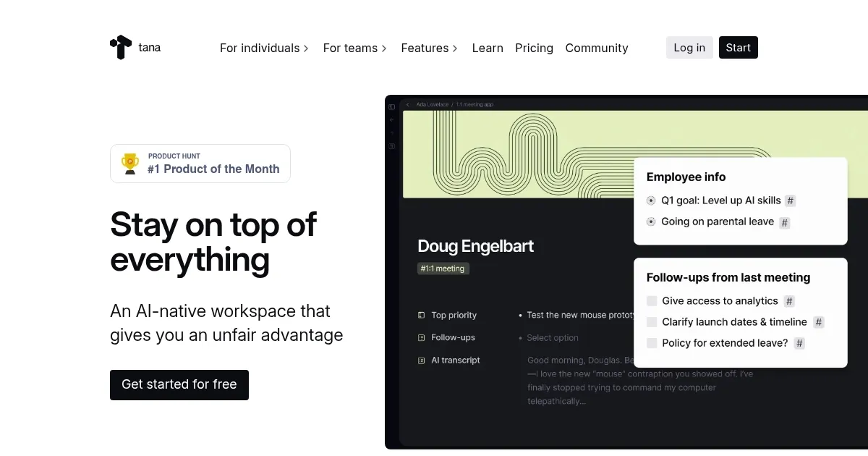Click the Select option field for Follow-ups

click(x=552, y=337)
